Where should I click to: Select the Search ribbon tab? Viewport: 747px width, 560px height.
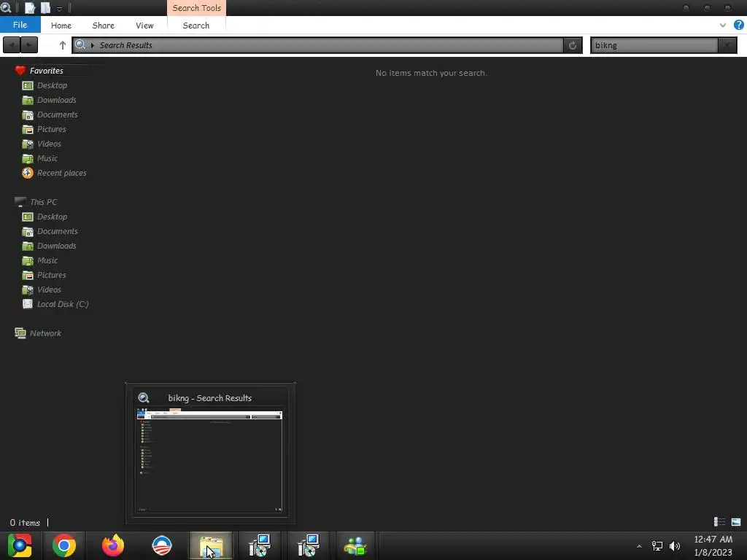[x=196, y=26]
